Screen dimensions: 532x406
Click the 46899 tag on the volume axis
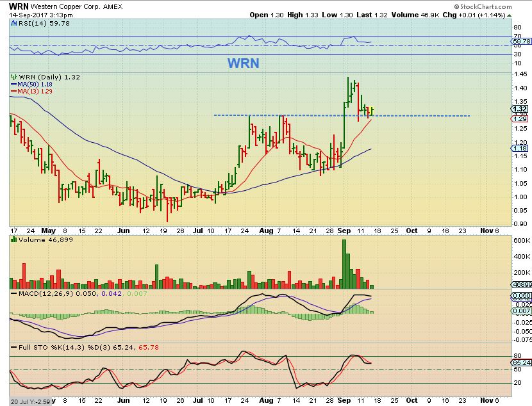[x=522, y=285]
